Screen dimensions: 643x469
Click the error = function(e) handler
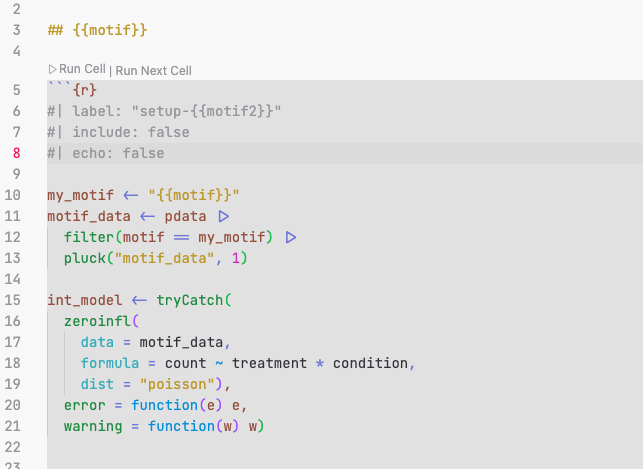click(x=155, y=404)
